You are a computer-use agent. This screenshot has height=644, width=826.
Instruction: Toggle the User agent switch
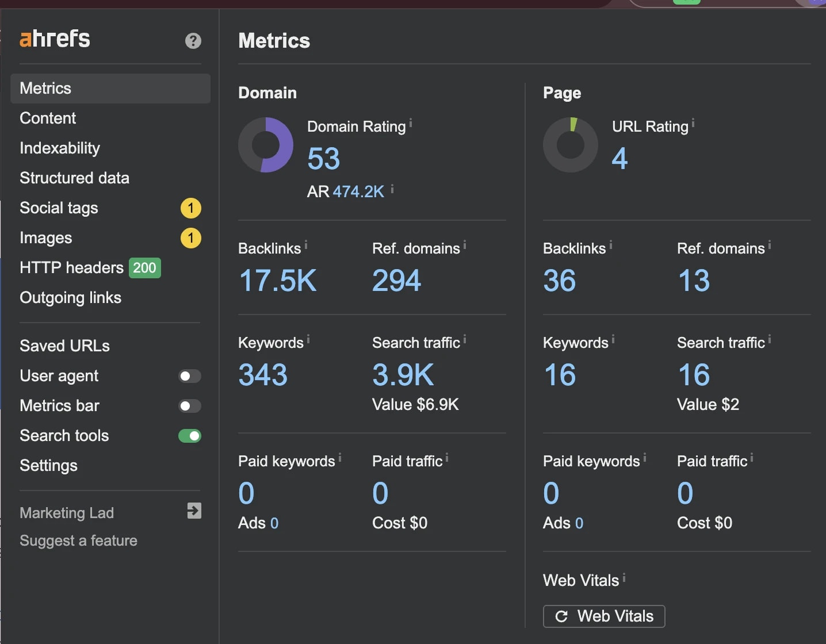(190, 376)
